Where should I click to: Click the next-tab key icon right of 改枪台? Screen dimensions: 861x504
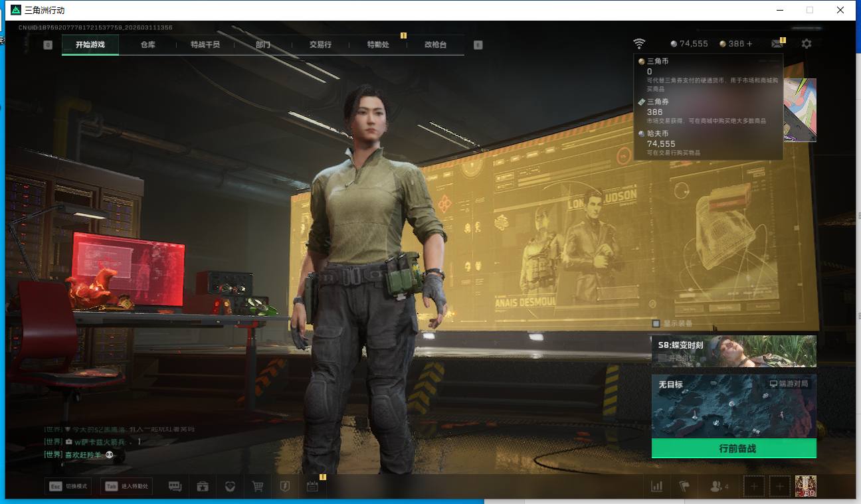coord(478,44)
